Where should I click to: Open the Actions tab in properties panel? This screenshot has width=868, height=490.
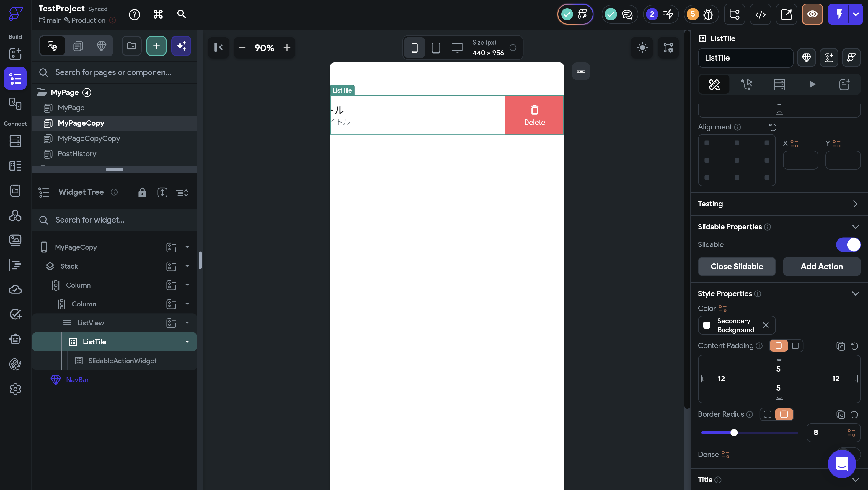(747, 84)
